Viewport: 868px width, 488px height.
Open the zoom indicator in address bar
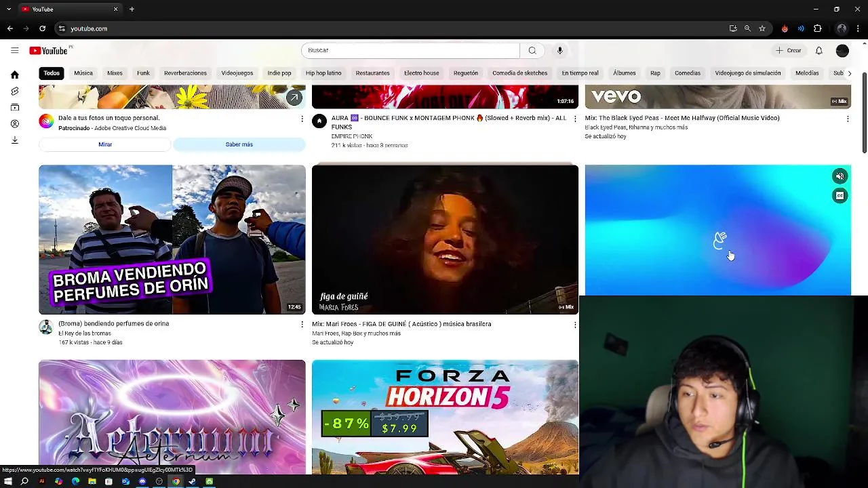747,28
